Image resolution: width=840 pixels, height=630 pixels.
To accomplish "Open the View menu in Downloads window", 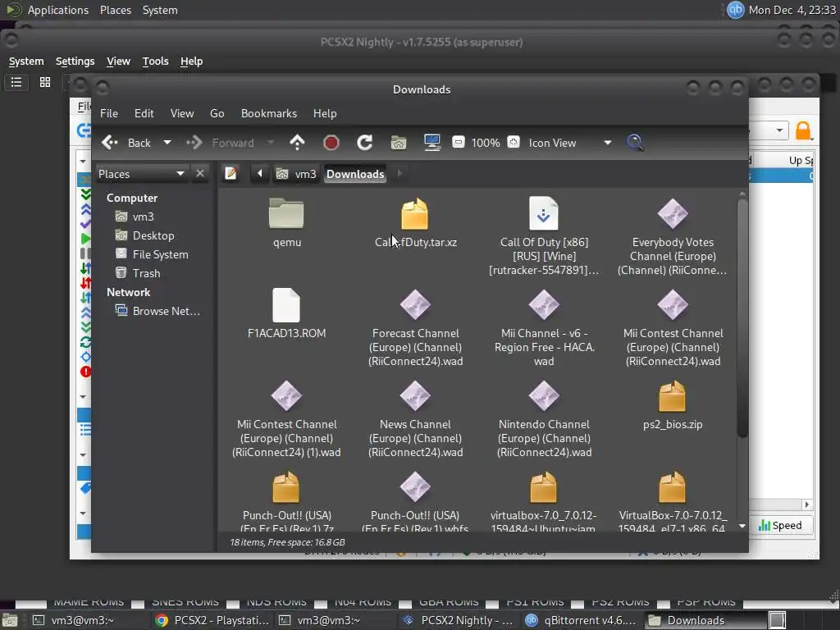I will pyautogui.click(x=182, y=113).
